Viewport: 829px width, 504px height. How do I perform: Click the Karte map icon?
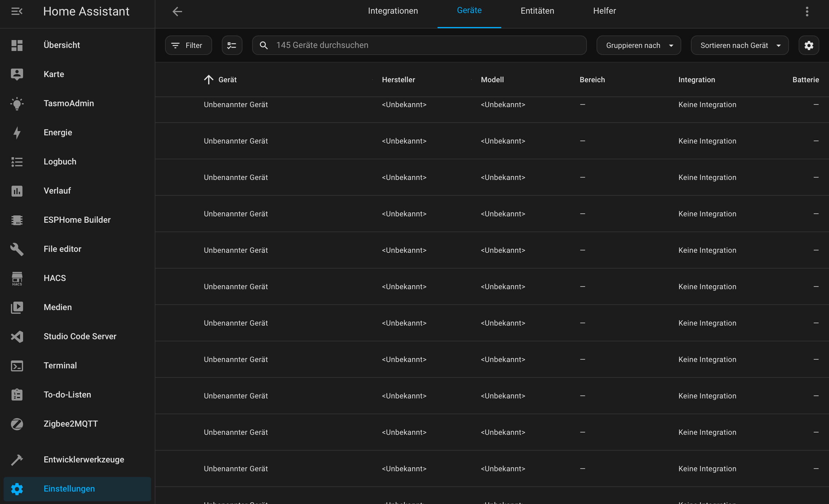(17, 74)
